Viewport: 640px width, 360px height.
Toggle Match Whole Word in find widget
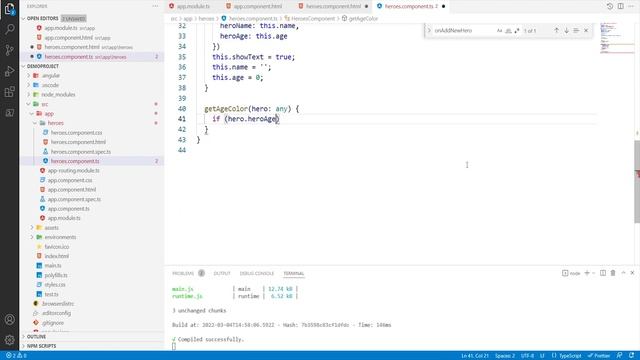tap(508, 31)
